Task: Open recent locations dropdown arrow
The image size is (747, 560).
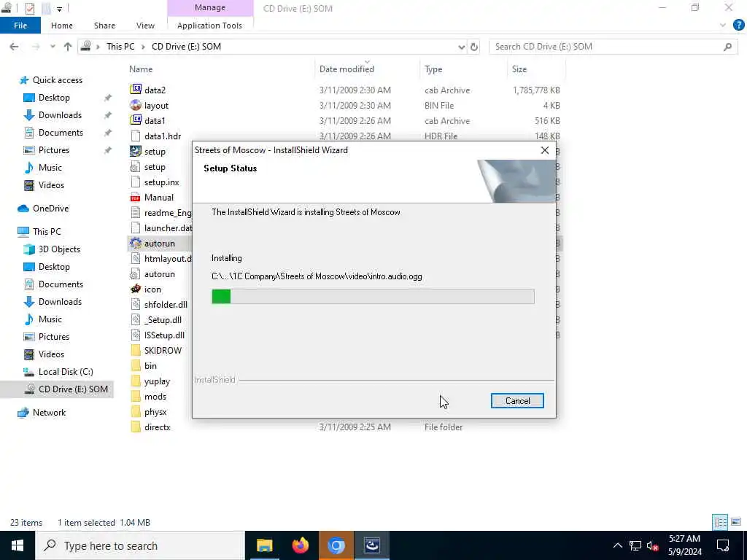Action: [53, 47]
